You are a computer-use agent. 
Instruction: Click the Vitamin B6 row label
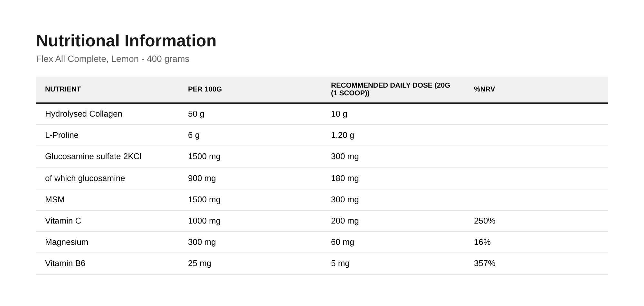pyautogui.click(x=65, y=263)
